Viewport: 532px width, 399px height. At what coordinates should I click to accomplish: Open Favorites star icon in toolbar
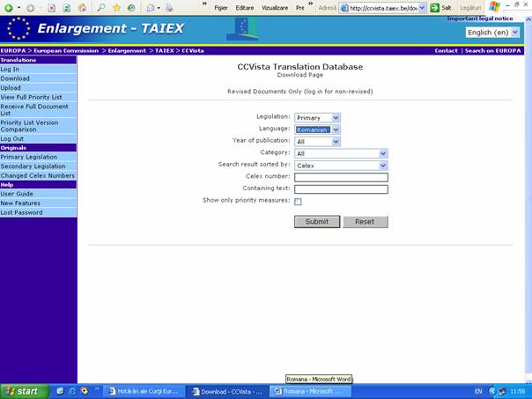coord(116,8)
